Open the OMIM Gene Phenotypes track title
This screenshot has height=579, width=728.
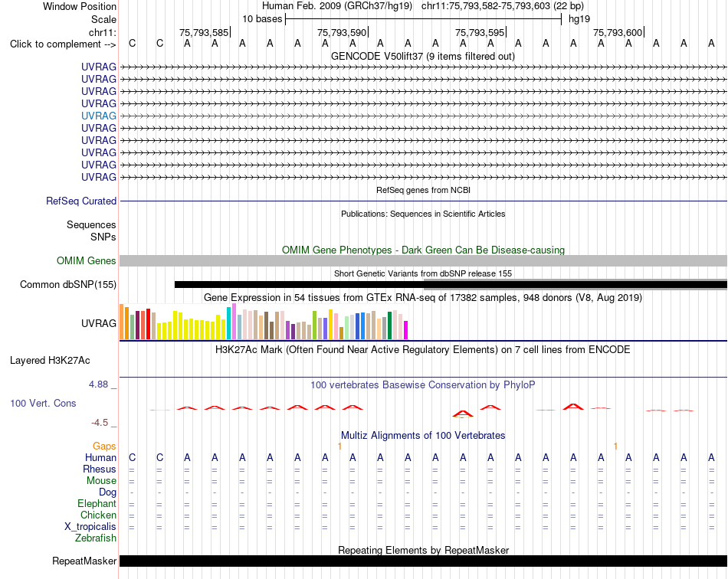tap(423, 250)
